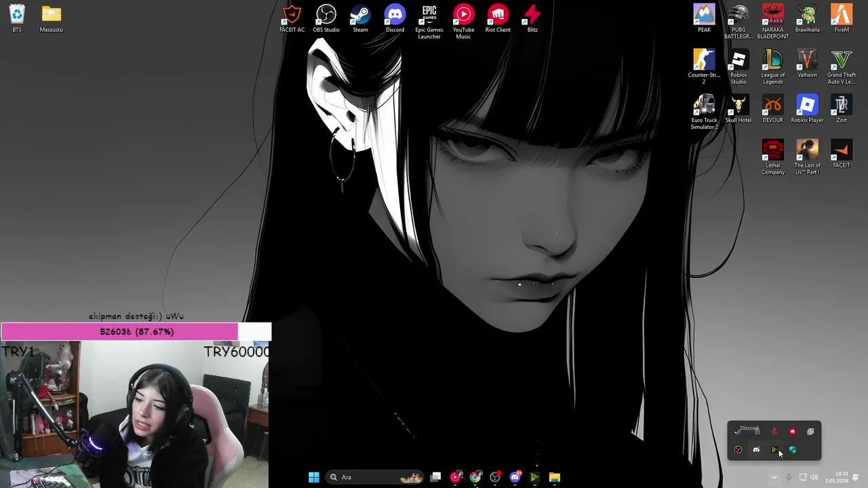Open the notification bell in taskbar
This screenshot has height=488, width=868.
tap(856, 477)
